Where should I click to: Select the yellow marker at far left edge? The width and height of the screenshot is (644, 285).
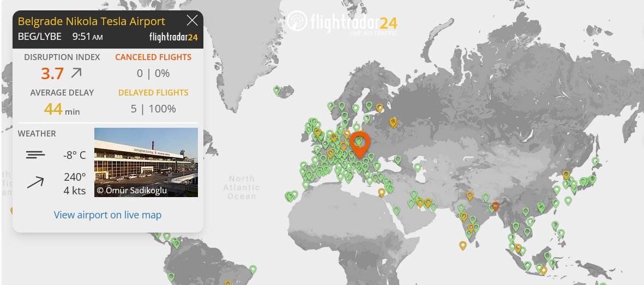pos(13,210)
